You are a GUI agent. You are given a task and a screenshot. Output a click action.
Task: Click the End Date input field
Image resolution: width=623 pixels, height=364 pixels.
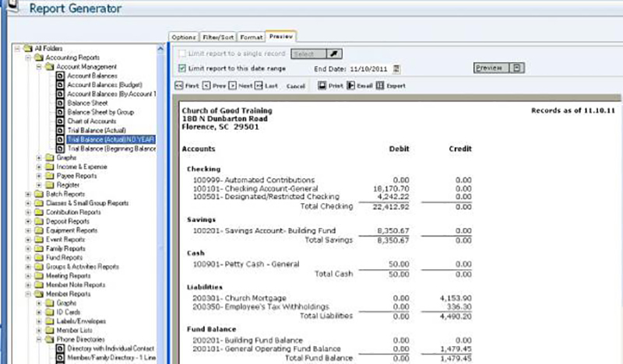369,69
